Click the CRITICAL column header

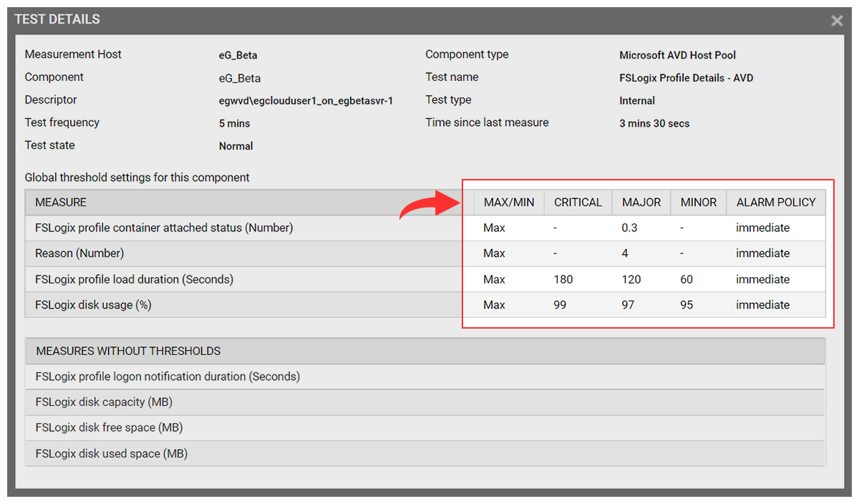pyautogui.click(x=578, y=203)
